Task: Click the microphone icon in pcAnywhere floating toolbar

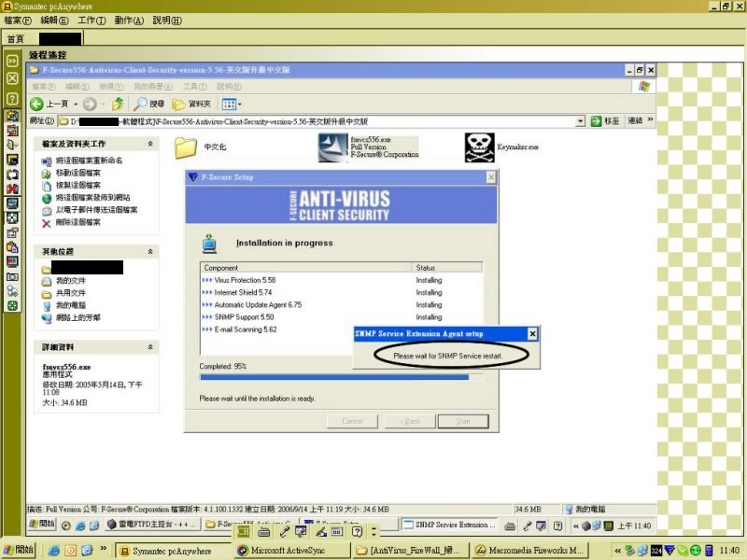Action: pyautogui.click(x=285, y=532)
